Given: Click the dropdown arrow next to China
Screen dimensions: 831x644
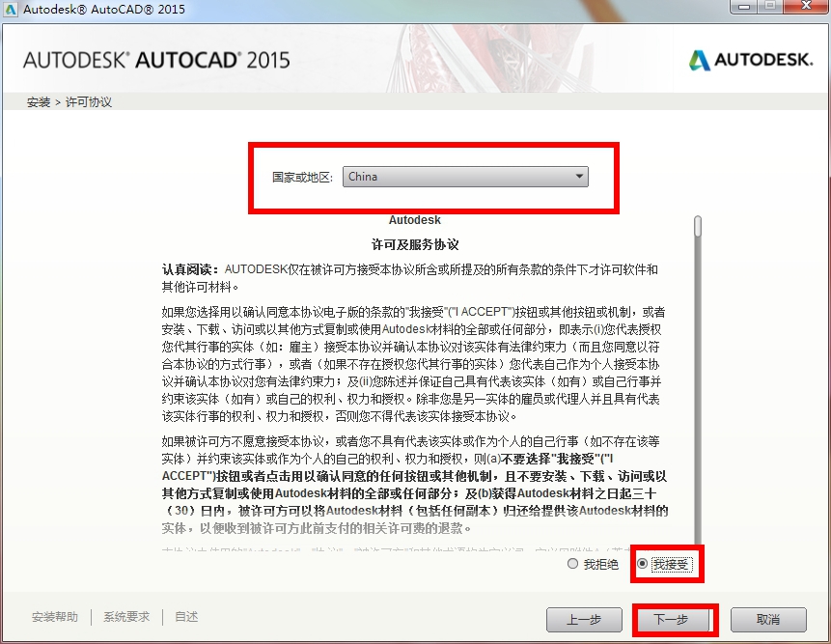Looking at the screenshot, I should tap(580, 177).
